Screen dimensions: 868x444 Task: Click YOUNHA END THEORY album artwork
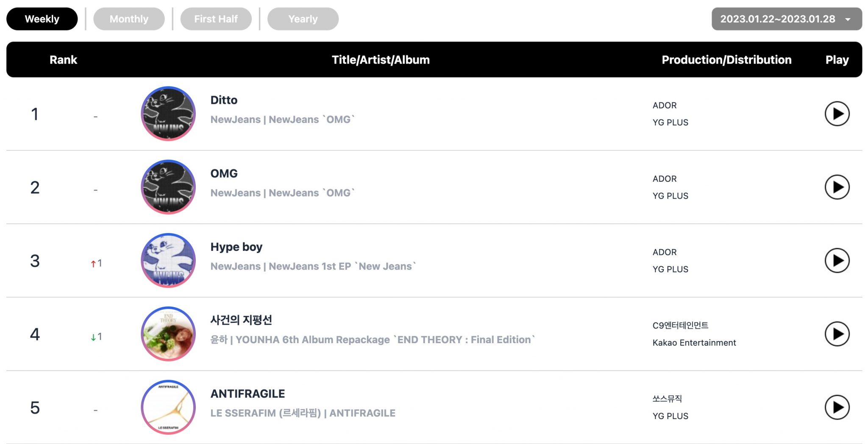click(168, 334)
